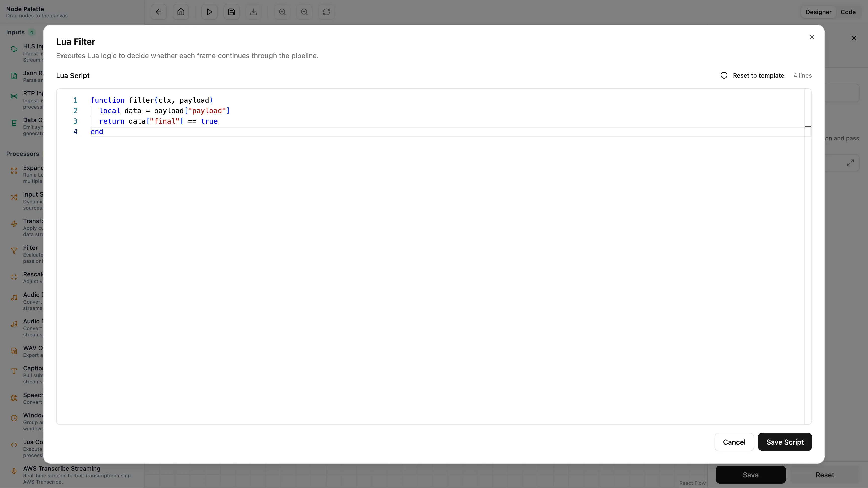Click the Run pipeline play icon
Screen dimensions: 868x488
coord(209,12)
